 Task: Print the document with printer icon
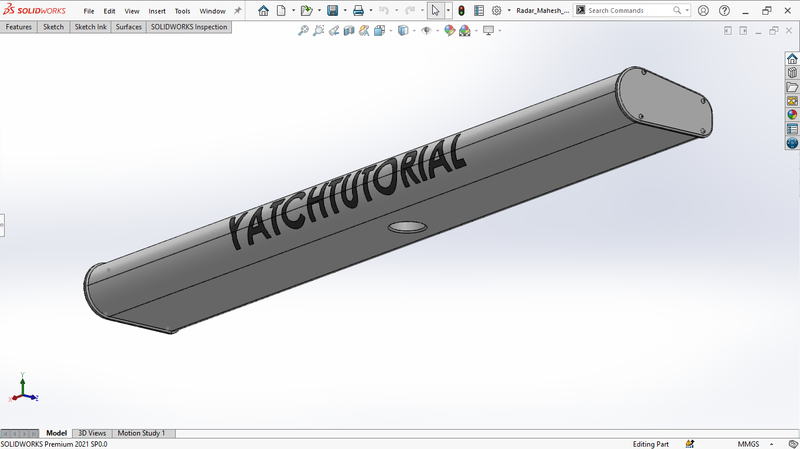tap(358, 10)
